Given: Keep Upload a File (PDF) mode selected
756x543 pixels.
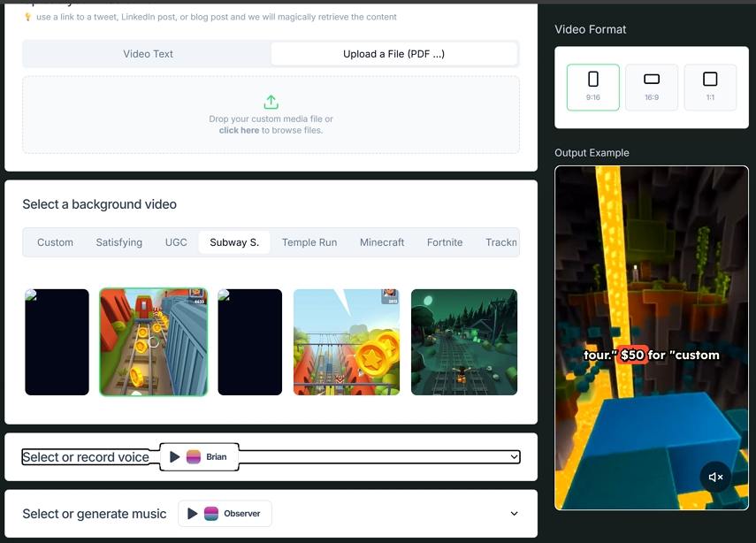Looking at the screenshot, I should point(393,54).
